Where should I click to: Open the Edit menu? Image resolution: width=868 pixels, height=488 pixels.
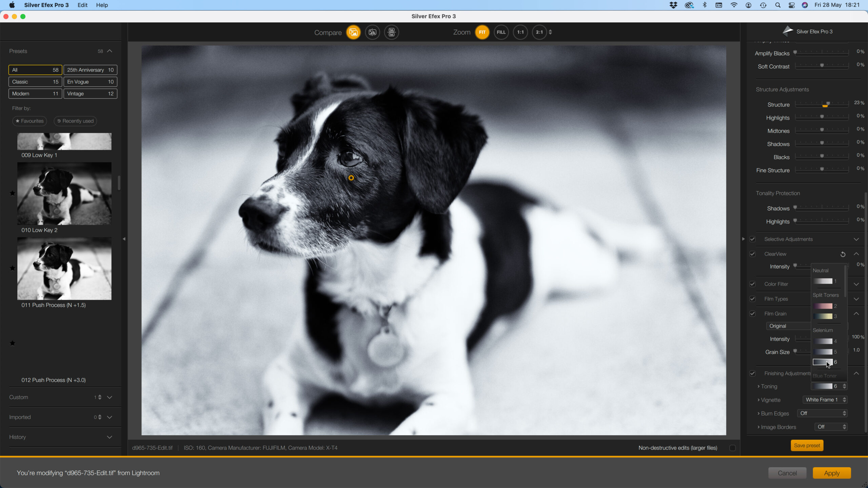click(x=82, y=5)
